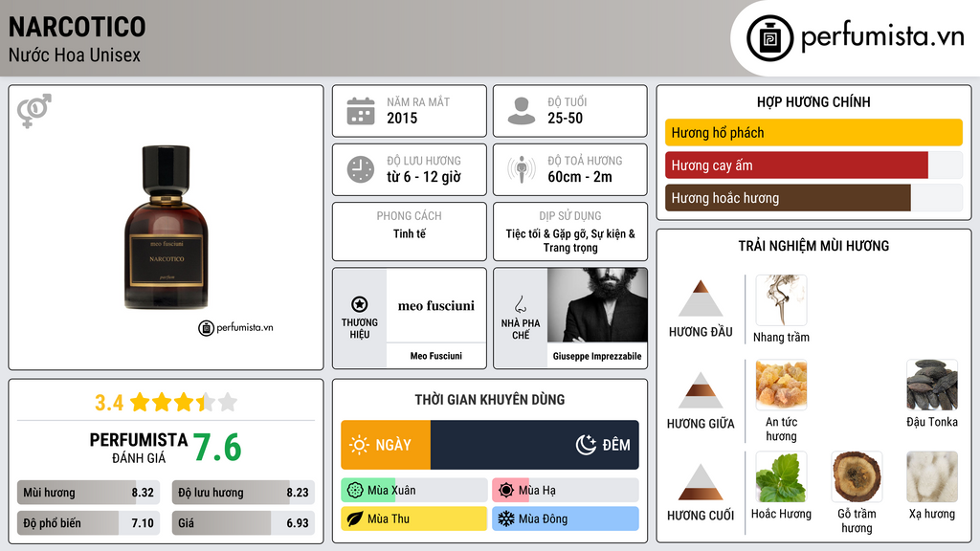Viewport: 980px width, 551px height.
Task: Click the calendar icon beside Năm ra mắt
Action: [361, 111]
